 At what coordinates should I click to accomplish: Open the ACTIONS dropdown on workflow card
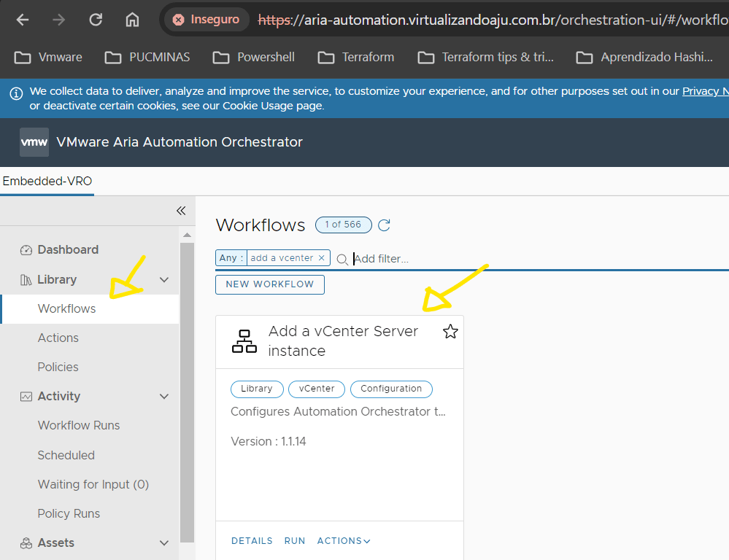pos(344,541)
